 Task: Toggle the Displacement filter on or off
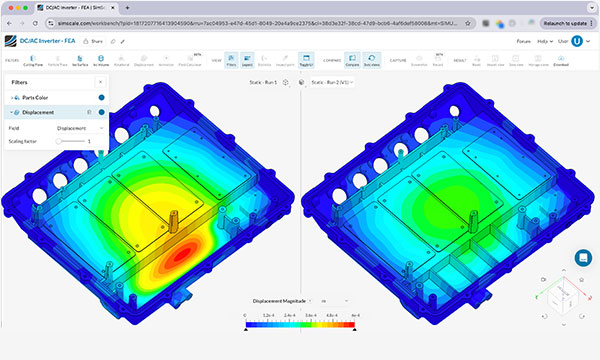101,112
